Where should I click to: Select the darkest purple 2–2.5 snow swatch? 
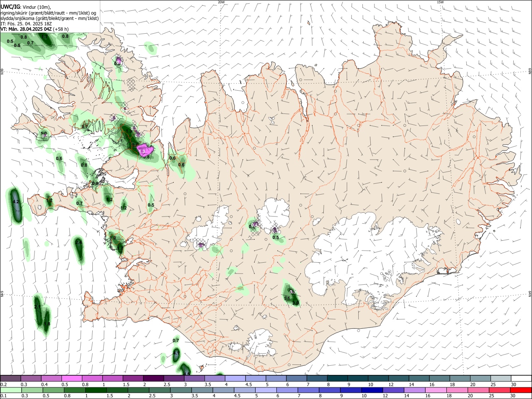coord(153,379)
